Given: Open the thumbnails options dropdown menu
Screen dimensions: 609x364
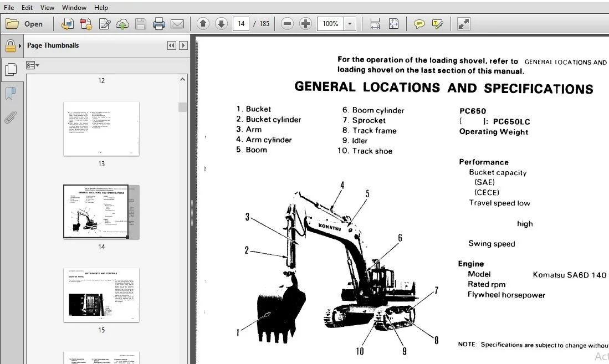Looking at the screenshot, I should point(33,65).
